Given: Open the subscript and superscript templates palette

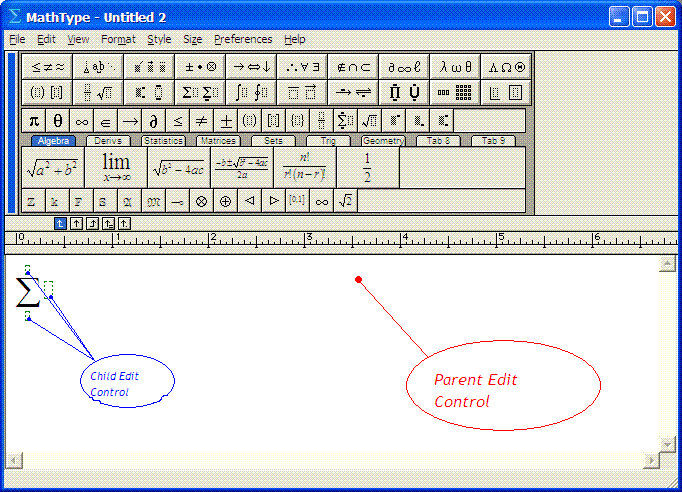Looking at the screenshot, I should [x=149, y=92].
